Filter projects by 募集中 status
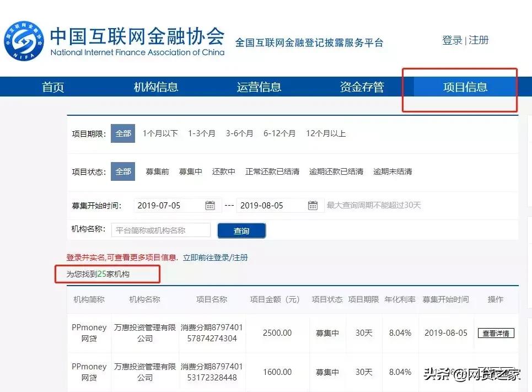 [x=190, y=171]
